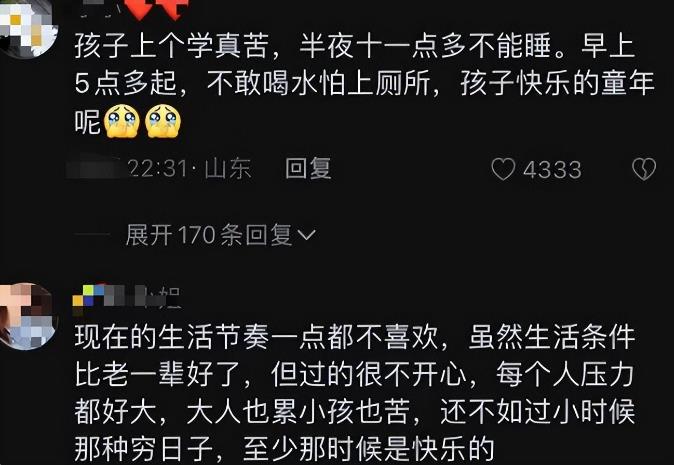Select the comment starting 孩子上个学真苦
Screen dimensions: 674x465
(x=365, y=84)
